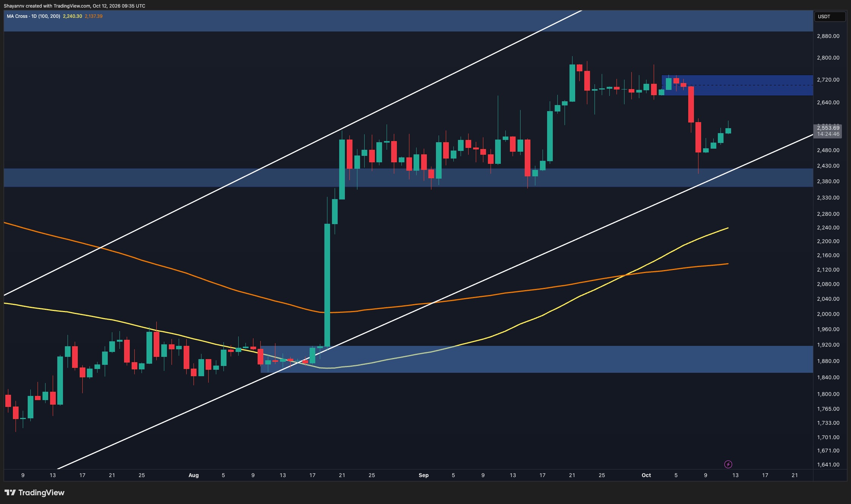Image resolution: width=851 pixels, height=504 pixels.
Task: Click the 2,040.00 price axis label
Action: (x=828, y=299)
